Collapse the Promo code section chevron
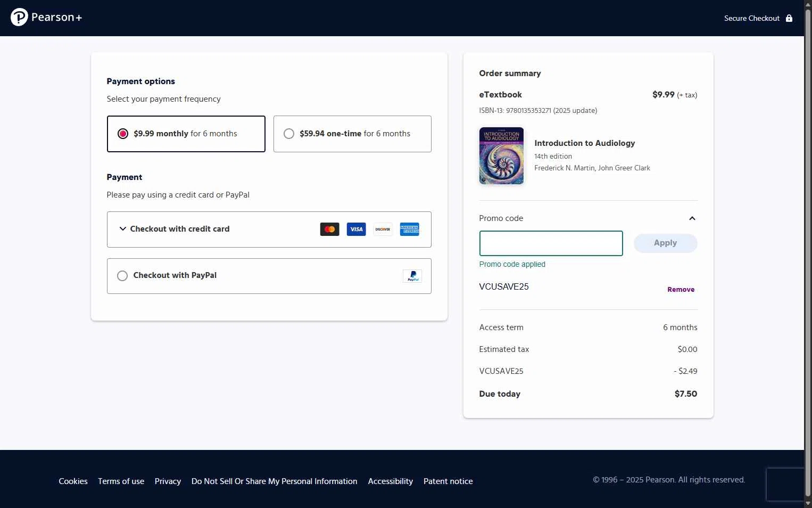This screenshot has height=508, width=812. (692, 218)
